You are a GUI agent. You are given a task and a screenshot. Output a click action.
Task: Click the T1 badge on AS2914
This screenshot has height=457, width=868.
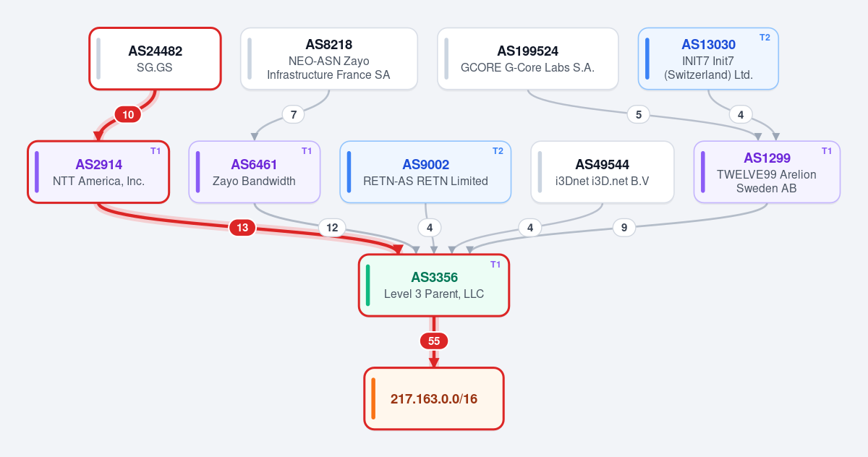(156, 150)
